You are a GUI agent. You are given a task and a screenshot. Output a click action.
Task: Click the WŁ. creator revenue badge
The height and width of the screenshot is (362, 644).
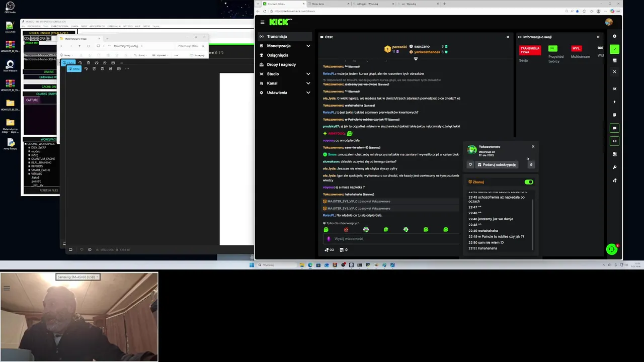(552, 48)
